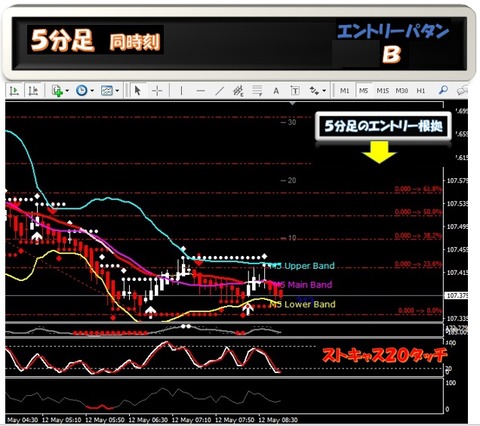Expand the Templates dropdown arrow
Image resolution: width=480 pixels, height=426 pixels.
coord(117,91)
